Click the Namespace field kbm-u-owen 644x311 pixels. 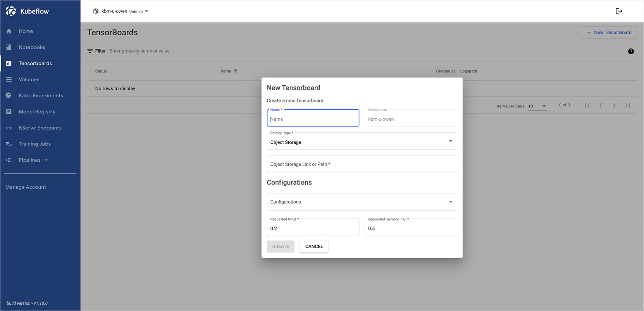coord(411,118)
